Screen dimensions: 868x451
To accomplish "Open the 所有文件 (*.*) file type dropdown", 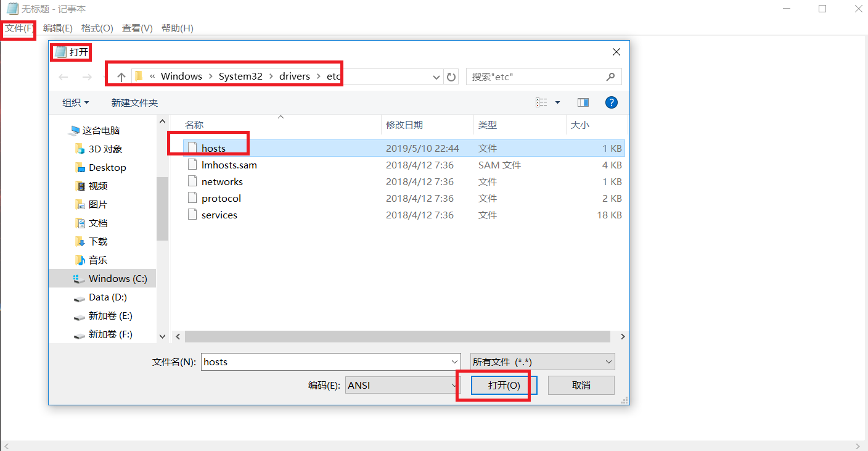I will 542,362.
